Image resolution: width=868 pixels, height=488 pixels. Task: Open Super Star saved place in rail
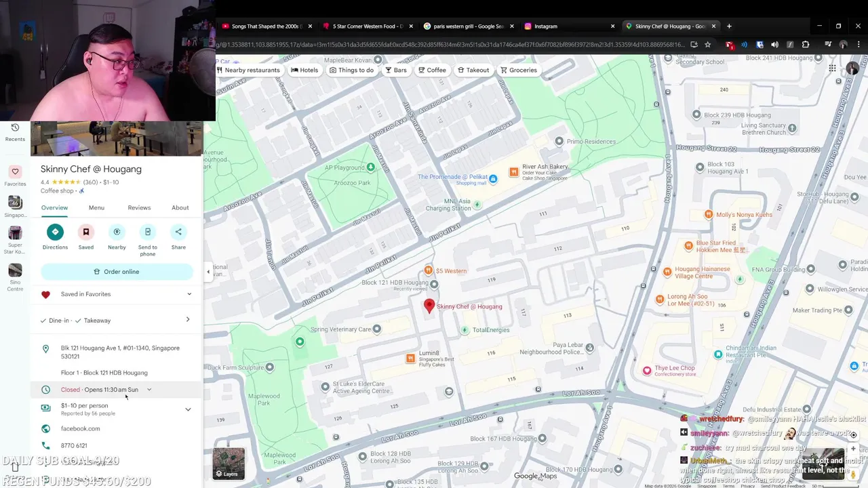[x=15, y=240]
